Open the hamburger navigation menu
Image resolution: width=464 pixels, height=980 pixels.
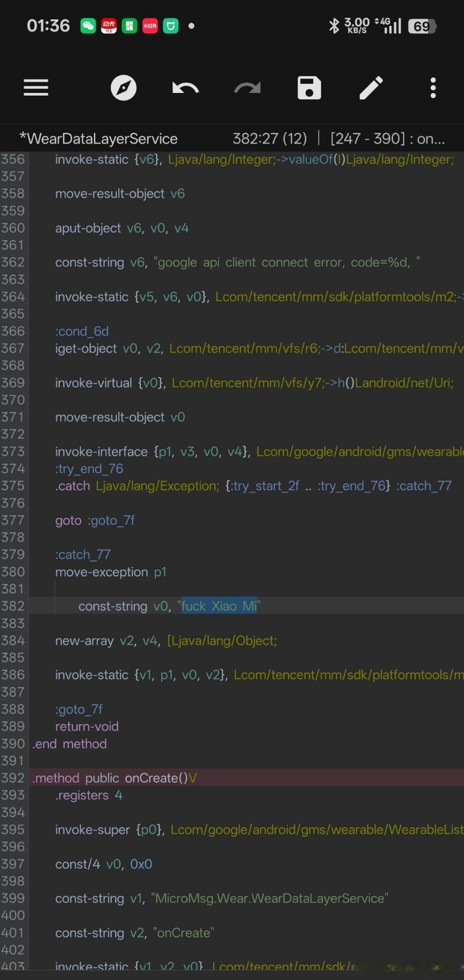pyautogui.click(x=36, y=88)
